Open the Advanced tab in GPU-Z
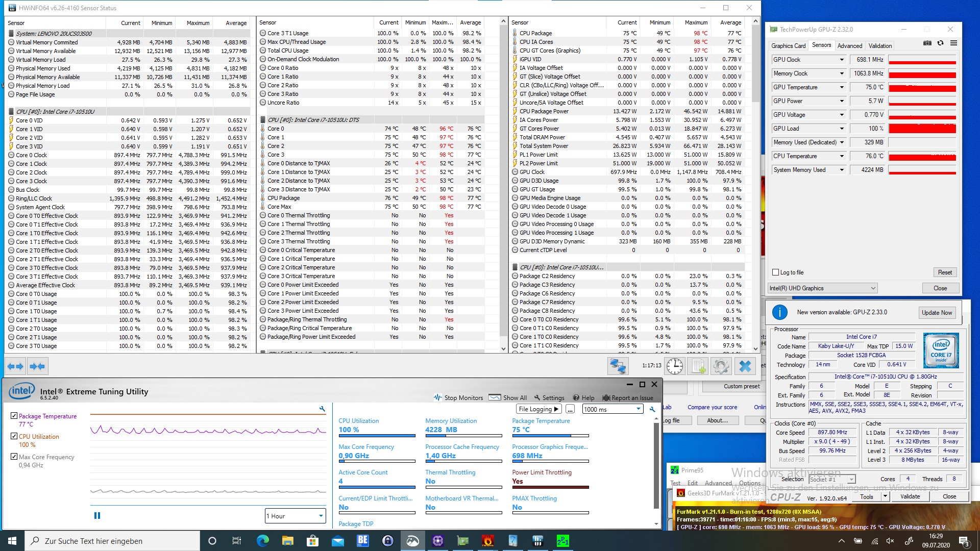 coord(849,45)
